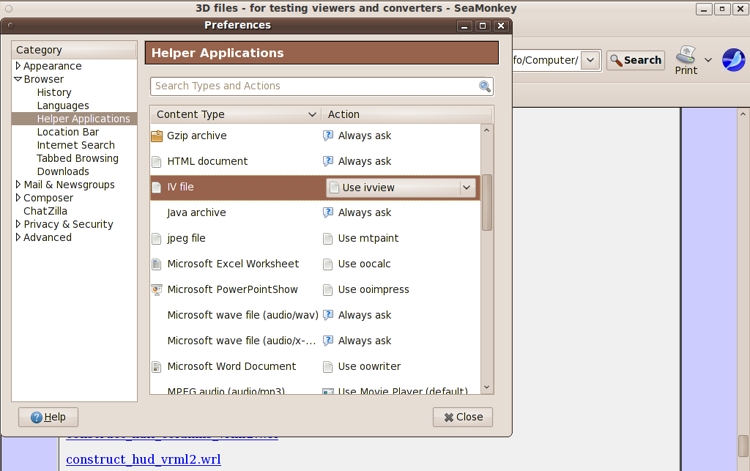
Task: Click the Gzip archive file icon
Action: pos(156,136)
